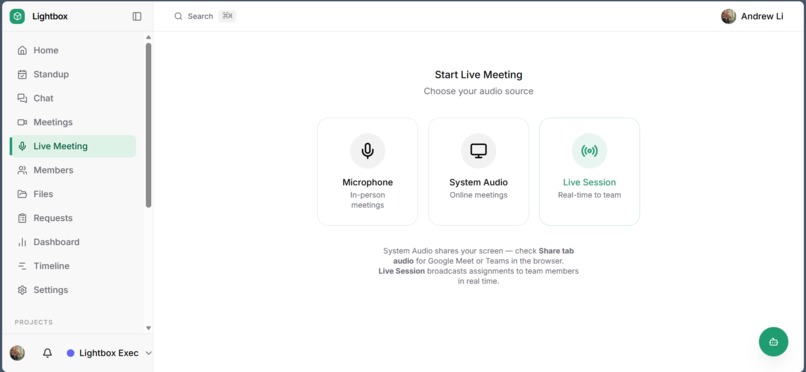806x372 pixels.
Task: Click the Timeline icon in sidebar
Action: pos(22,266)
